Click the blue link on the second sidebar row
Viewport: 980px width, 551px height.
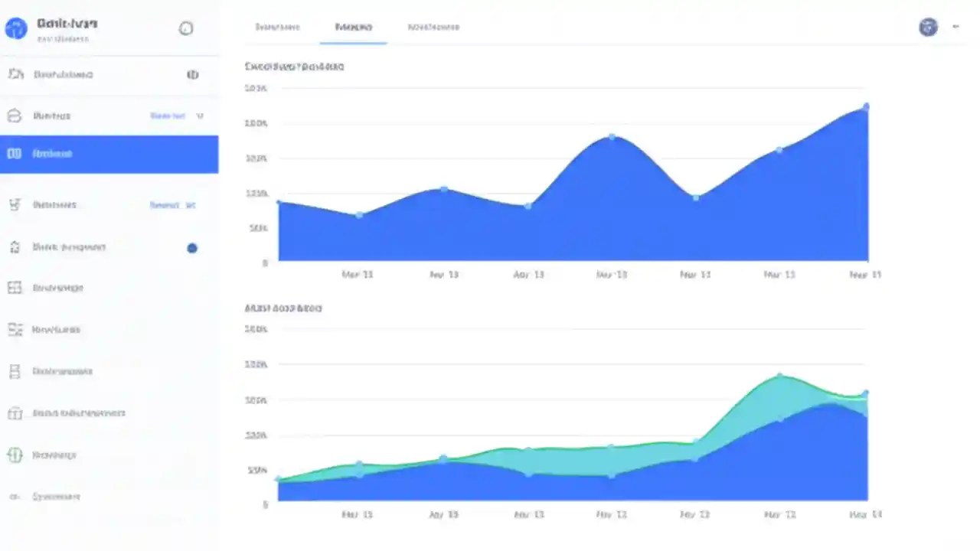pos(167,116)
